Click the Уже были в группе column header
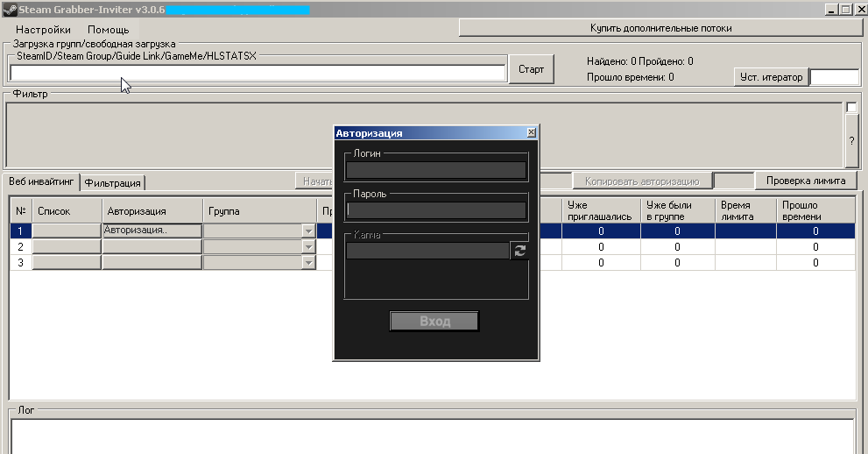The image size is (868, 454). coord(677,211)
